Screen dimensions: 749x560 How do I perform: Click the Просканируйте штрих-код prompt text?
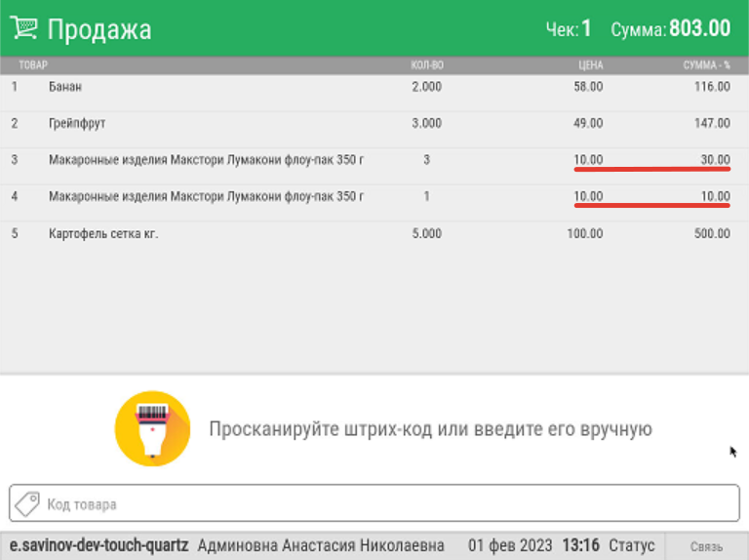(x=430, y=429)
